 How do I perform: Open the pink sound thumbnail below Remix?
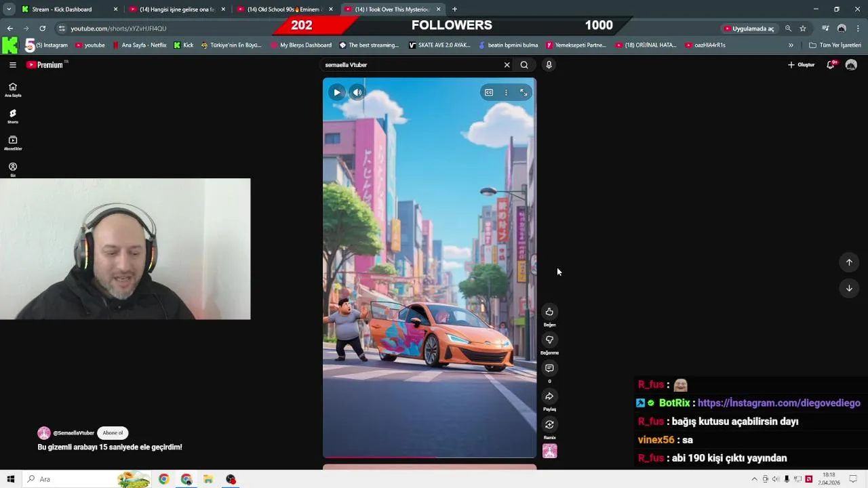pyautogui.click(x=550, y=451)
